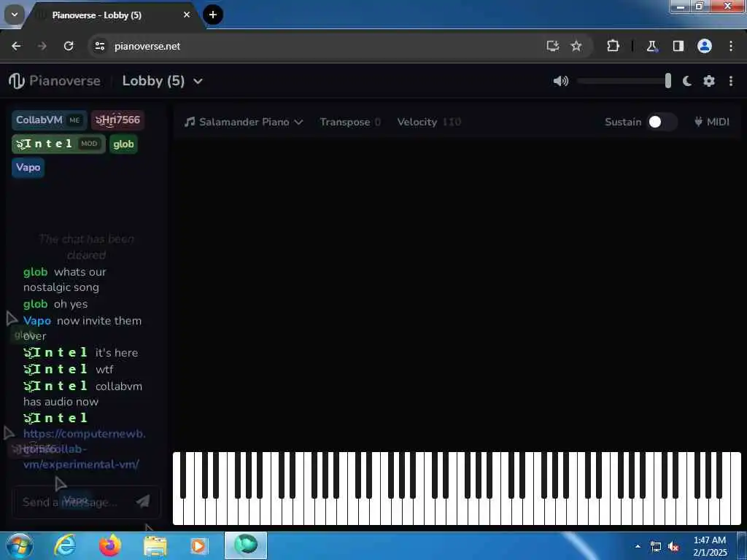
Task: Open the computernewb collab-vm link
Action: [85, 448]
